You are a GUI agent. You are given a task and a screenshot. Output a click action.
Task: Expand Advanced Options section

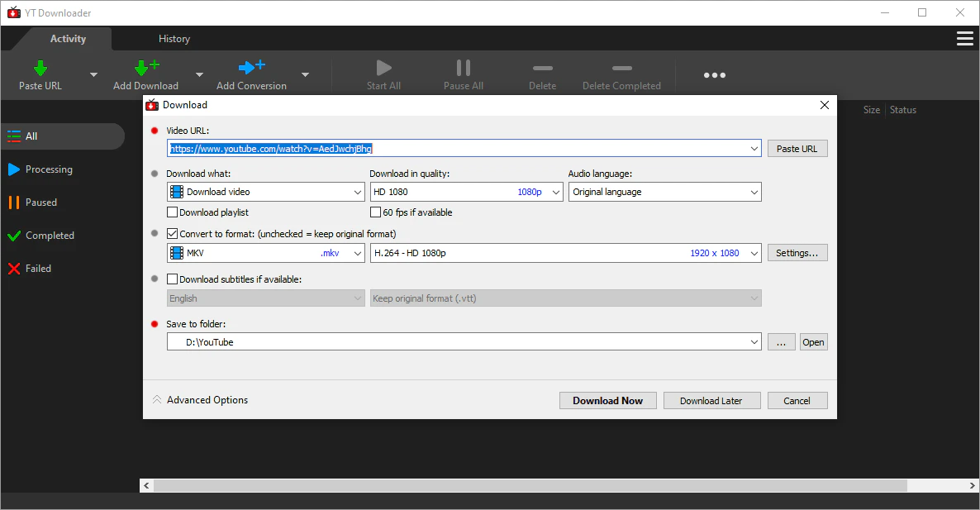coord(200,400)
